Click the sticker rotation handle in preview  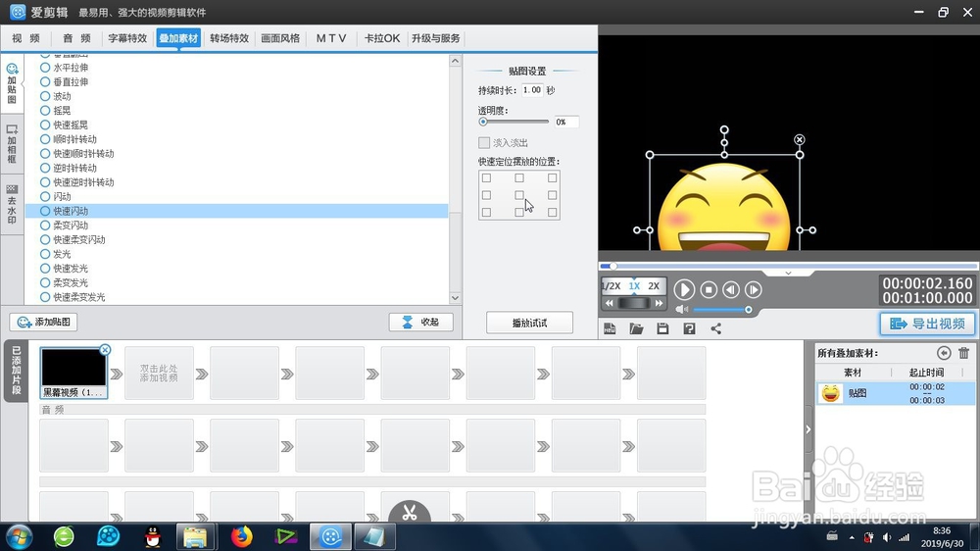click(724, 130)
